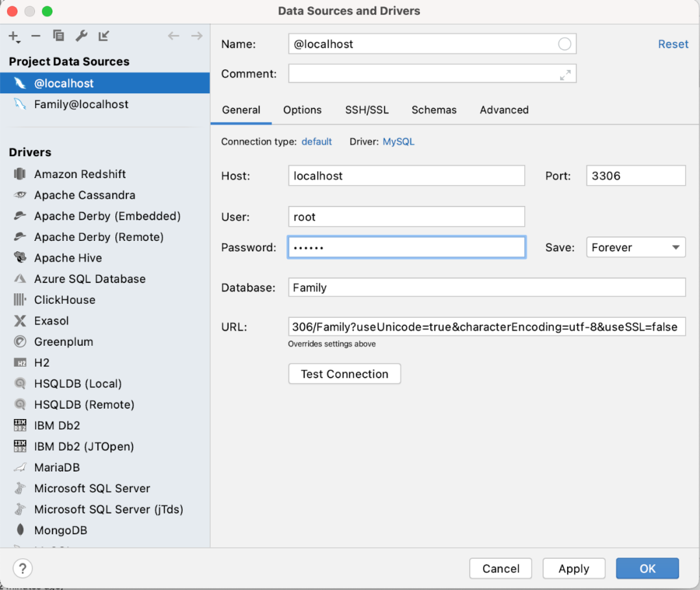
Task: Click the MySQL driver link
Action: [x=399, y=142]
